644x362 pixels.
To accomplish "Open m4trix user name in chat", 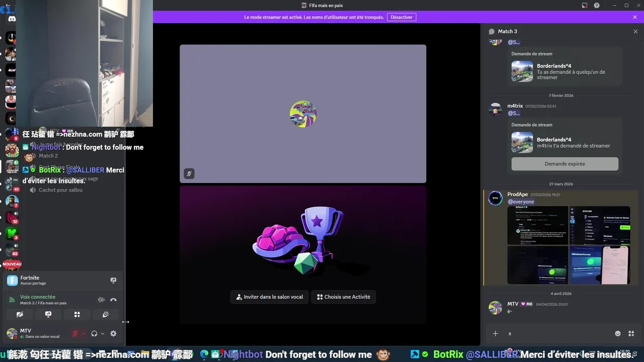I will click(x=515, y=106).
